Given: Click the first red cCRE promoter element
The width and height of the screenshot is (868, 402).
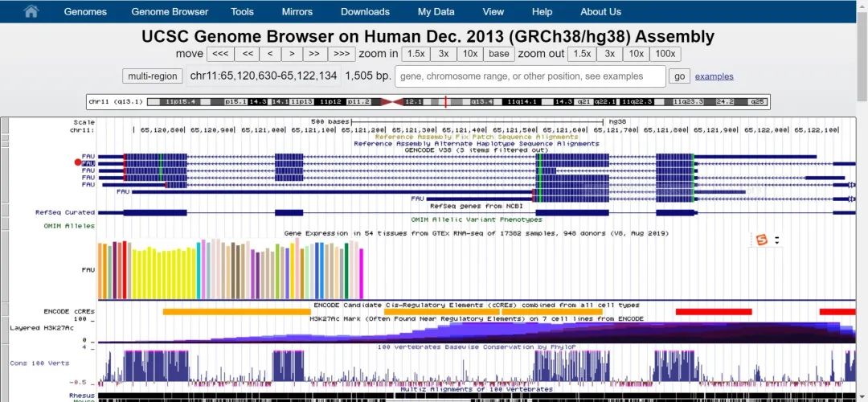Looking at the screenshot, I should (714, 312).
